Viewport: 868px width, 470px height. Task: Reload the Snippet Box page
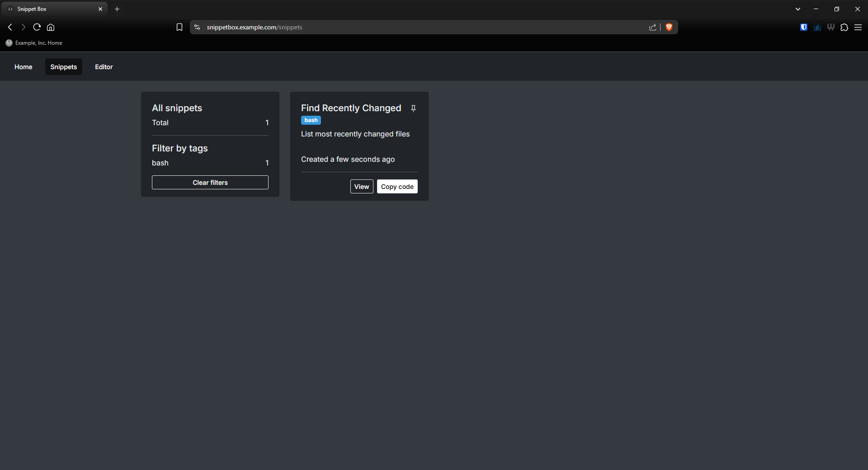coord(37,27)
